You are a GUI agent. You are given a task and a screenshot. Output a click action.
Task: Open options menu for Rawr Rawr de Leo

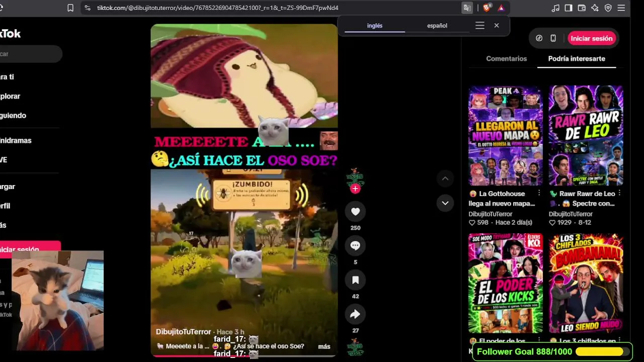pyautogui.click(x=619, y=194)
